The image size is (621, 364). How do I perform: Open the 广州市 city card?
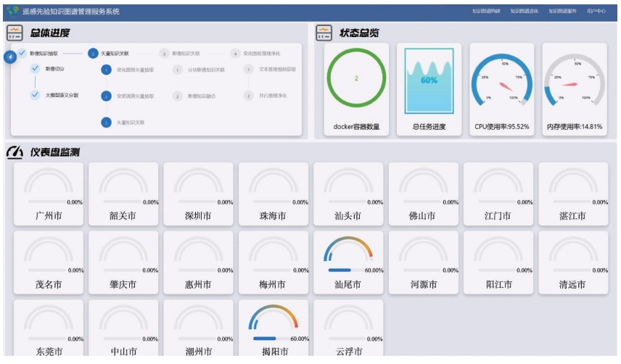click(x=49, y=193)
